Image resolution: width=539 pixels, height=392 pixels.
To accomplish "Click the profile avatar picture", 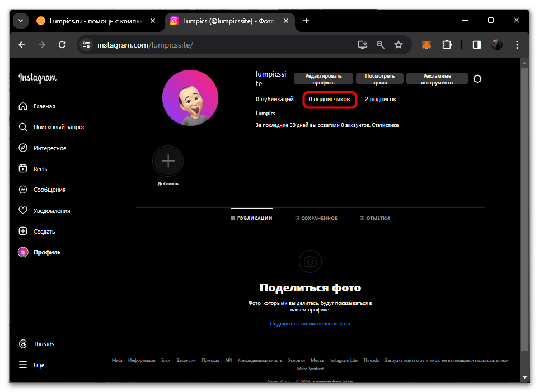I will (x=190, y=98).
